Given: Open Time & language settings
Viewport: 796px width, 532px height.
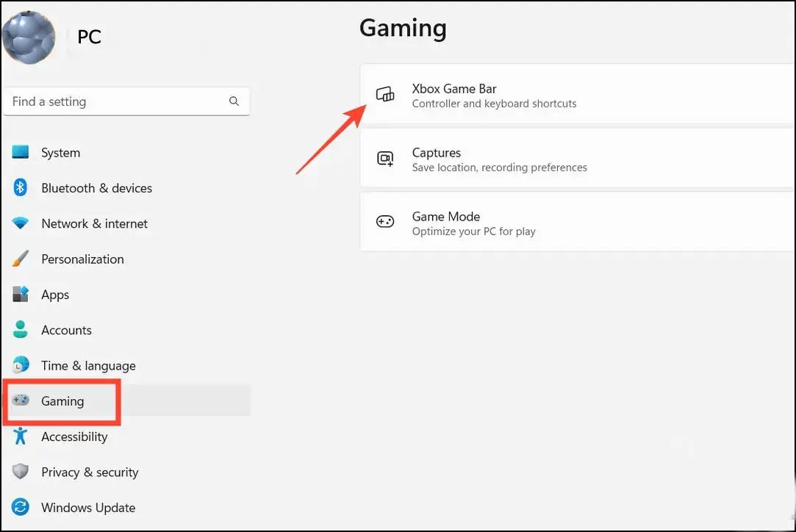Looking at the screenshot, I should click(126, 365).
